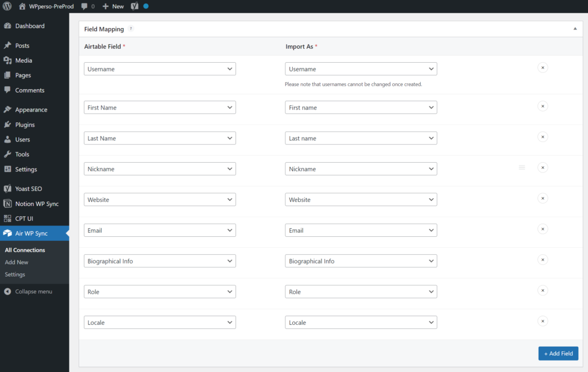Open the comments bubble in admin bar
Viewport: 588px width, 372px height.
(x=88, y=6)
